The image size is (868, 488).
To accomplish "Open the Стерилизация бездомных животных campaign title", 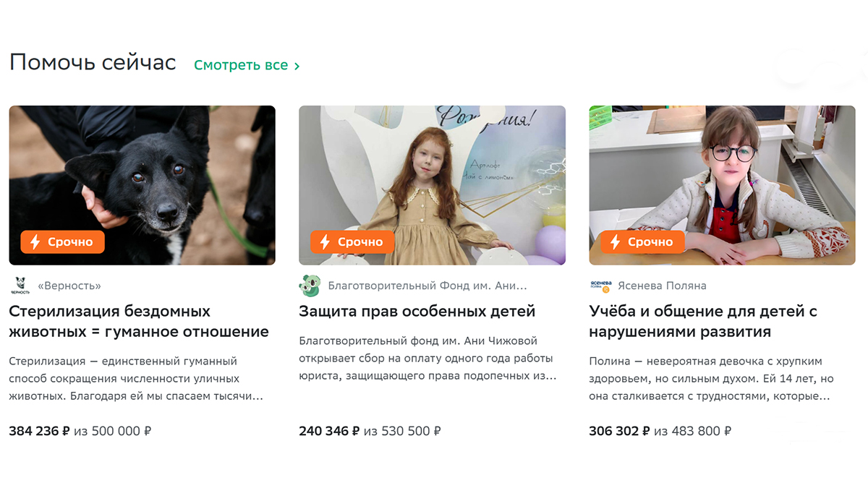I will coord(139,322).
